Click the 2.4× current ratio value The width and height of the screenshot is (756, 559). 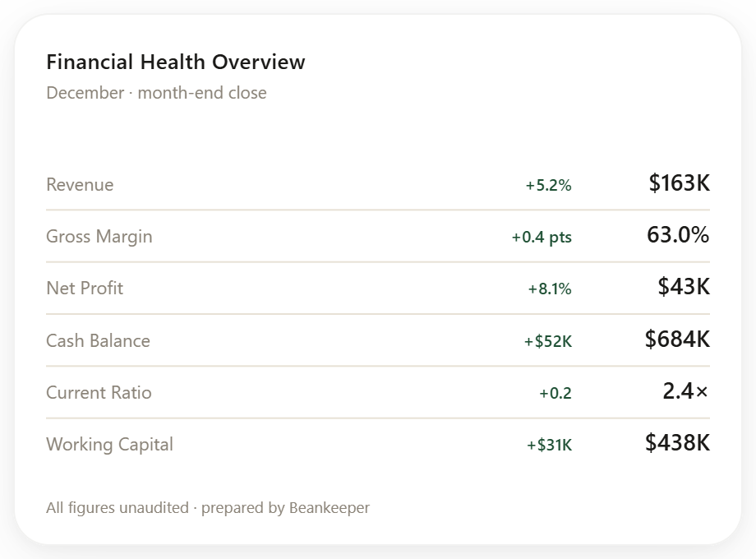coord(685,391)
